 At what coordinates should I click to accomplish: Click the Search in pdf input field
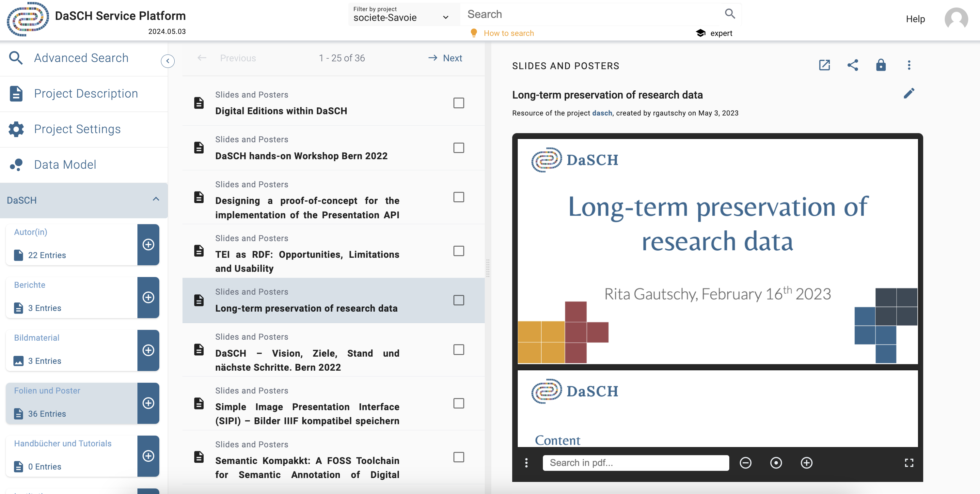(x=636, y=463)
